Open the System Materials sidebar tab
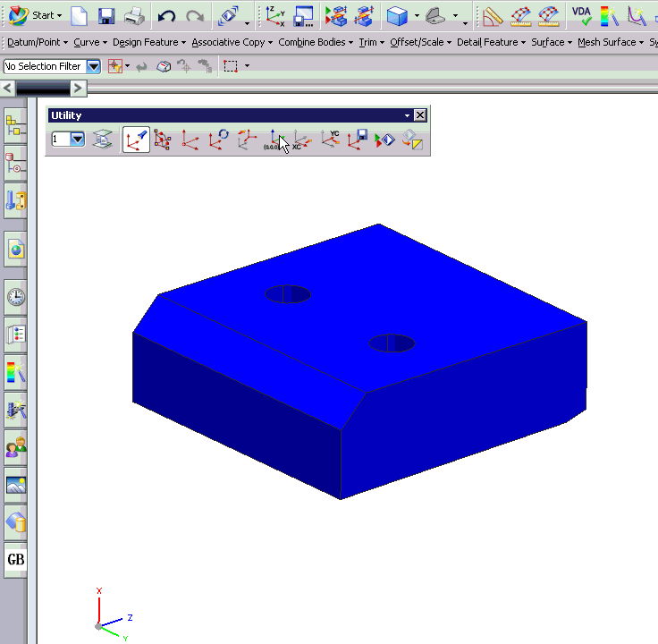 point(16,521)
